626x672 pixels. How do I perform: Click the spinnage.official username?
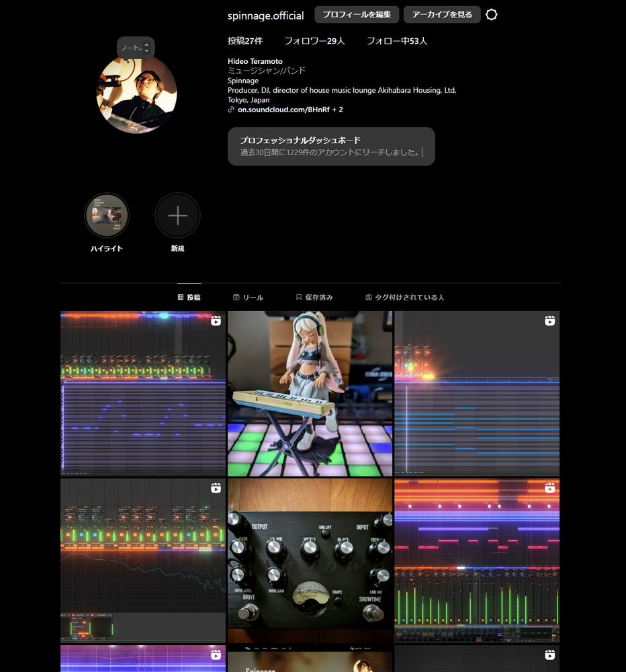tap(266, 16)
